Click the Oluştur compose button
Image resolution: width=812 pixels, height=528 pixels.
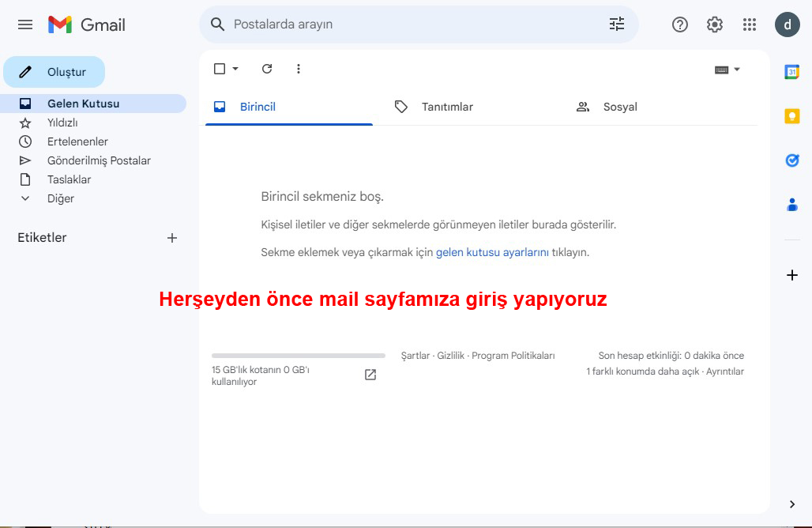click(55, 72)
